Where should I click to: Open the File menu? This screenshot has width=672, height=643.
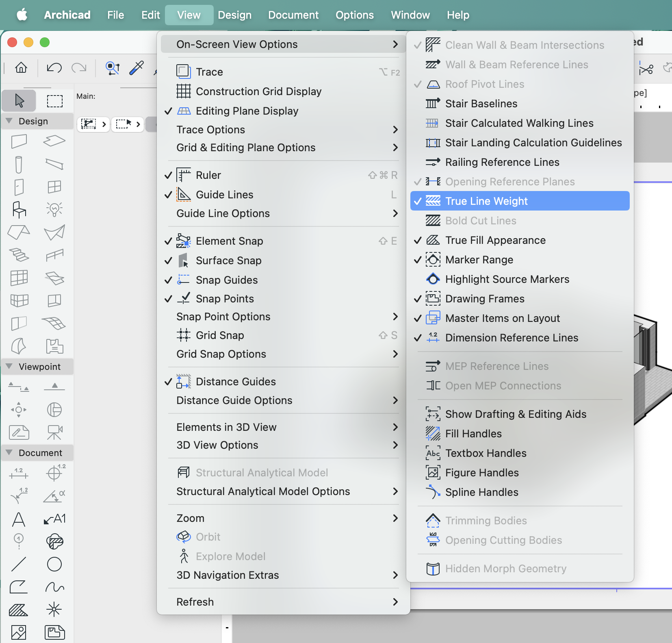115,15
